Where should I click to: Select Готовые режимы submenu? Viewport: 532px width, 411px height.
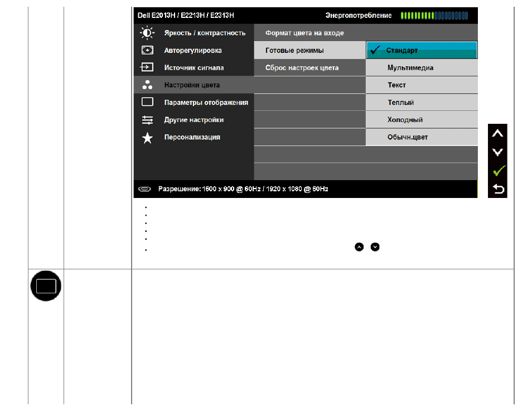pos(309,50)
